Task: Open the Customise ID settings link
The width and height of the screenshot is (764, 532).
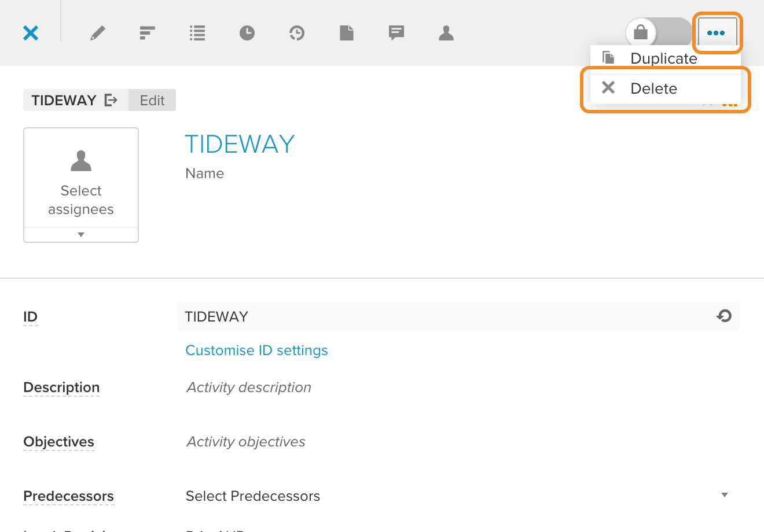Action: [256, 350]
